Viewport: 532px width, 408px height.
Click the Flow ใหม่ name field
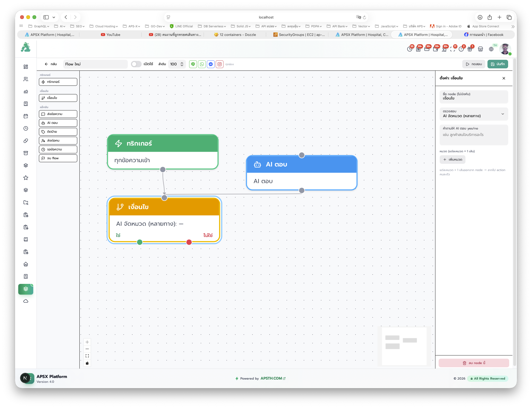tap(95, 64)
